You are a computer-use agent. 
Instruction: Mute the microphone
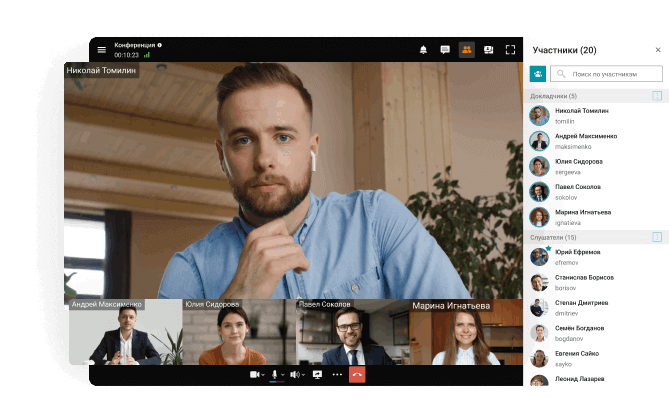[x=275, y=374]
